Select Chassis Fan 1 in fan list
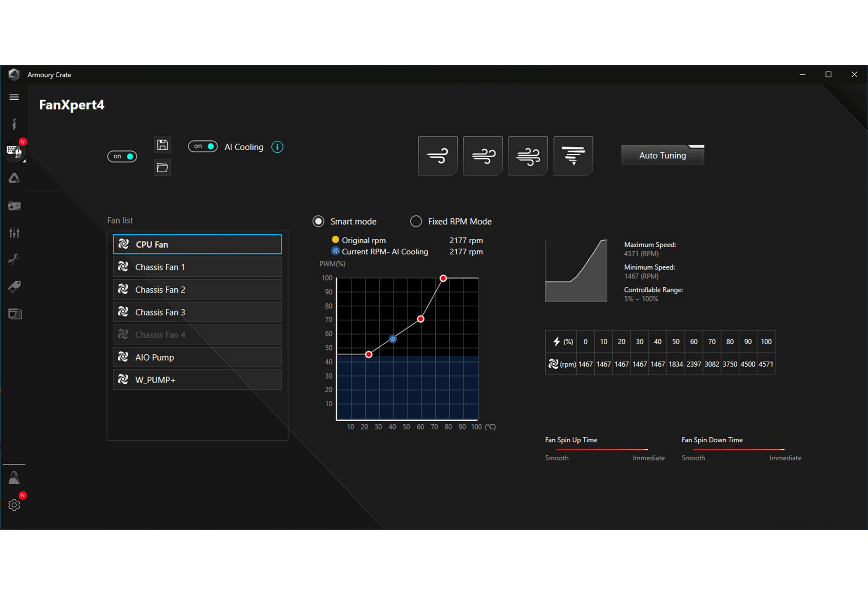This screenshot has width=868, height=595. click(x=197, y=267)
